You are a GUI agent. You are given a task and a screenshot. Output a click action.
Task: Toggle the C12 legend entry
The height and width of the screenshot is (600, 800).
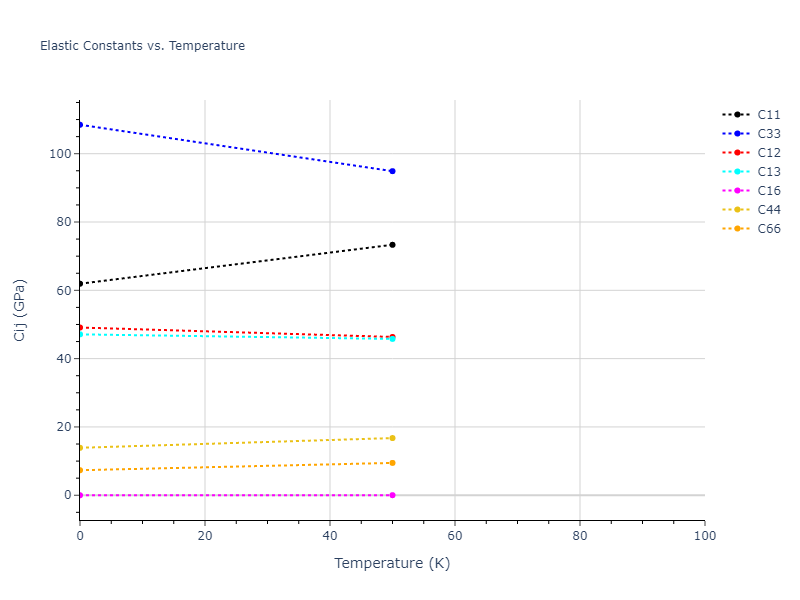pos(768,153)
